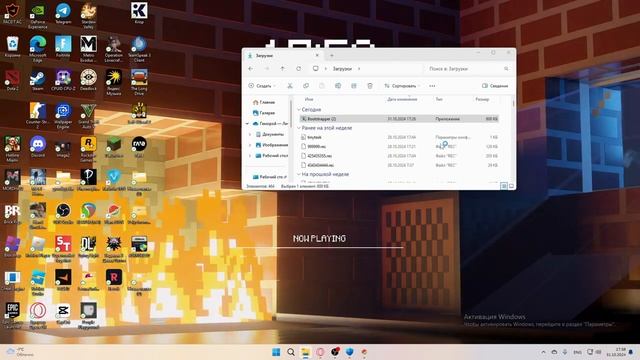Open the weather widget on taskbar
The width and height of the screenshot is (640, 360).
click(x=20, y=352)
